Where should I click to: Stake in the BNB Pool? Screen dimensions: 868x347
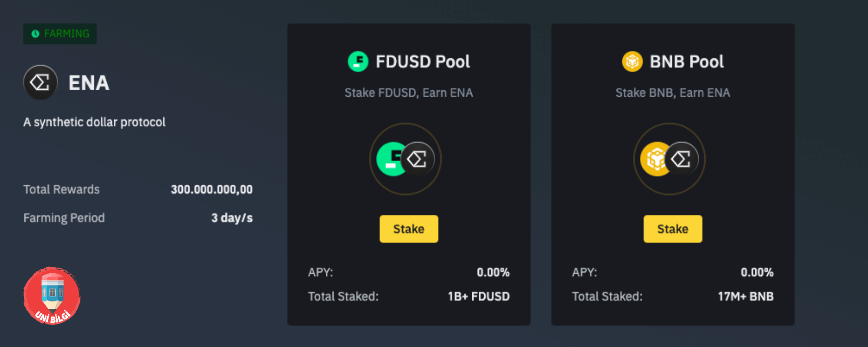coord(673,229)
